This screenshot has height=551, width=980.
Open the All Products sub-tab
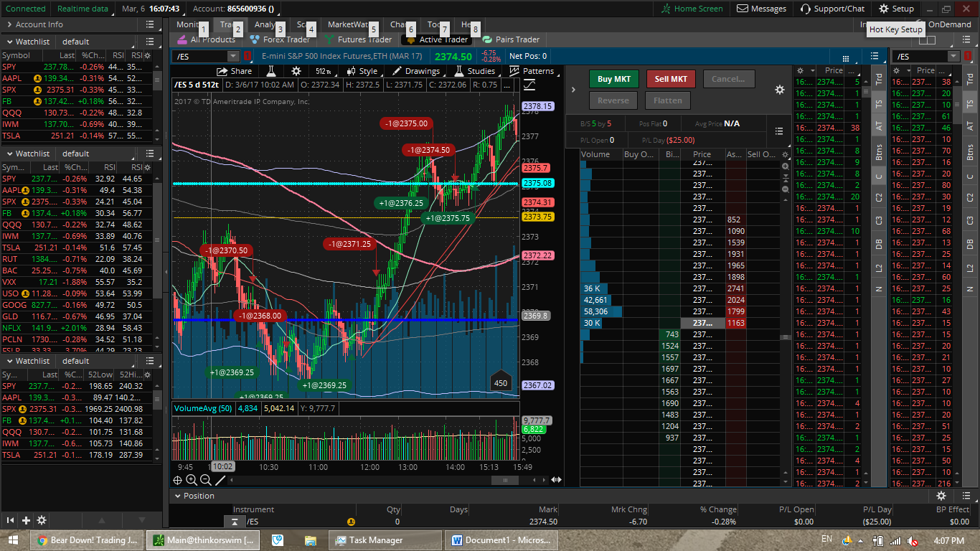205,39
